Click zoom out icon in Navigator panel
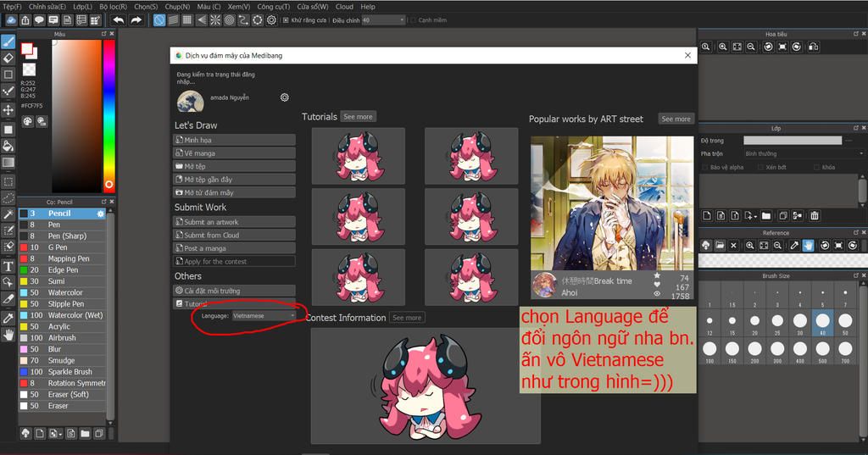The width and height of the screenshot is (868, 455). (x=751, y=47)
